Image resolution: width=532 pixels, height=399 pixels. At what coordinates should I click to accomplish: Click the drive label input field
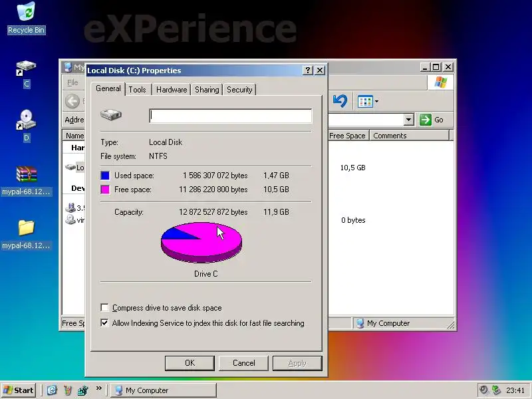point(230,116)
